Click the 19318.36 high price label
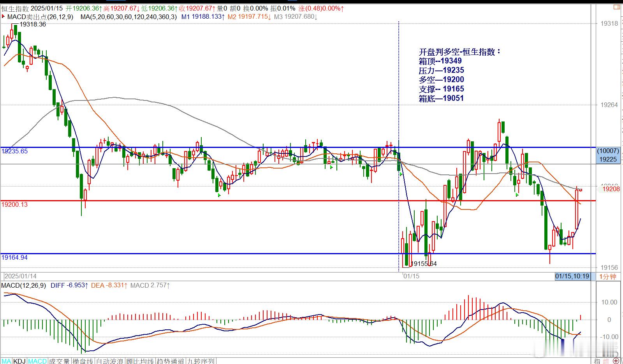This screenshot has height=364, width=623. 33,24
